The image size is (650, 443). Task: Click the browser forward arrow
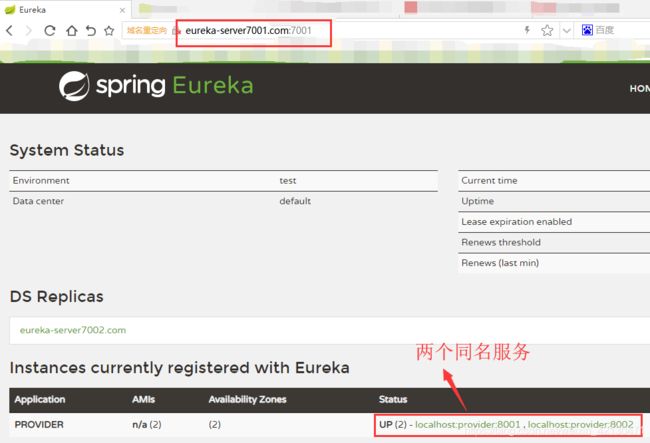[x=28, y=30]
